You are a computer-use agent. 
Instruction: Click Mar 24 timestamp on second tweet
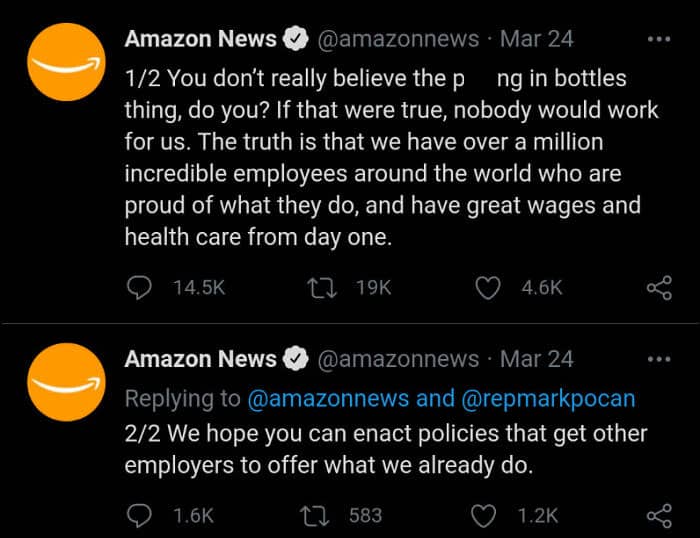(x=536, y=359)
